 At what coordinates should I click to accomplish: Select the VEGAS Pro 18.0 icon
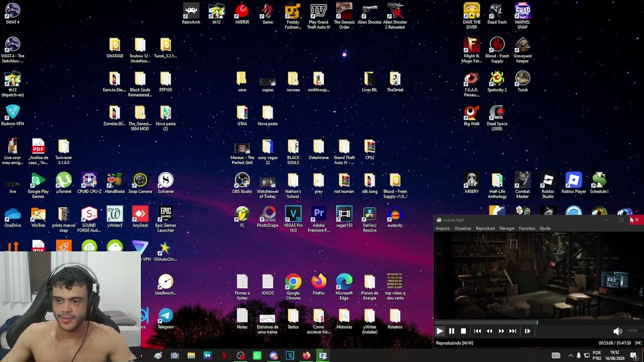click(293, 220)
